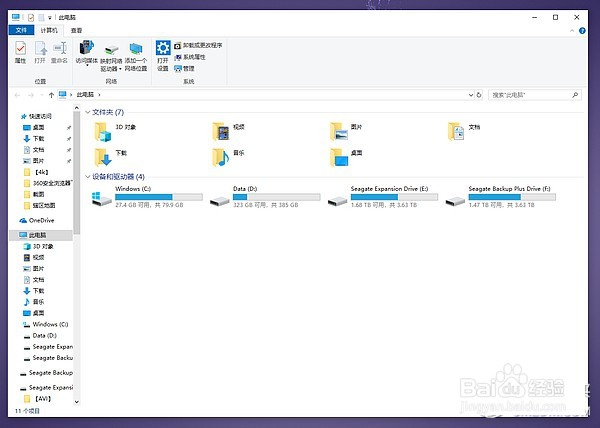Select the Windows (C:) drive icon
Screen dimensions: 600x428
click(x=102, y=199)
